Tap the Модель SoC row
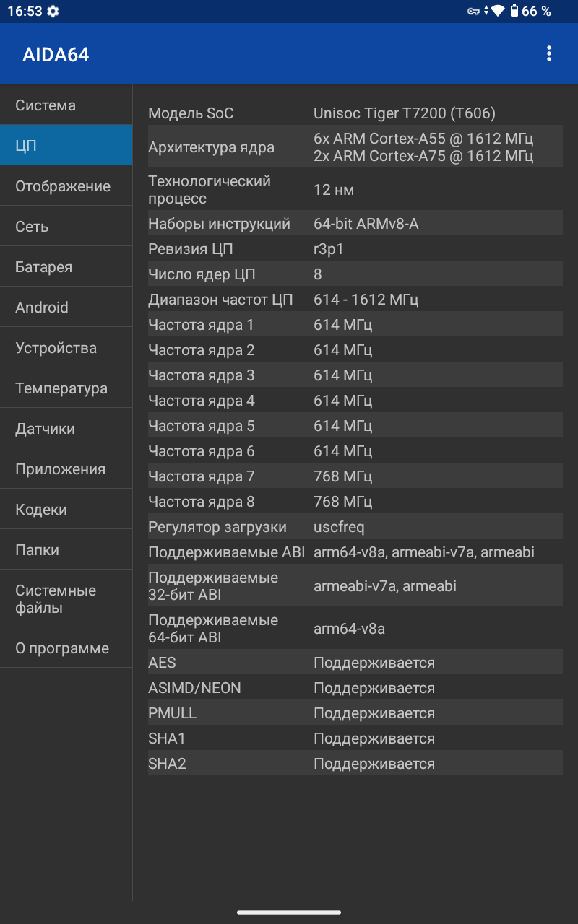Screen dimensions: 578x924 tap(355, 113)
